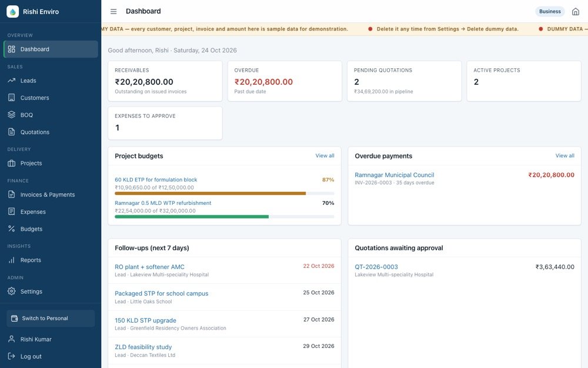Image resolution: width=588 pixels, height=368 pixels.
Task: Click the Expenses receipt icon
Action: pos(12,212)
